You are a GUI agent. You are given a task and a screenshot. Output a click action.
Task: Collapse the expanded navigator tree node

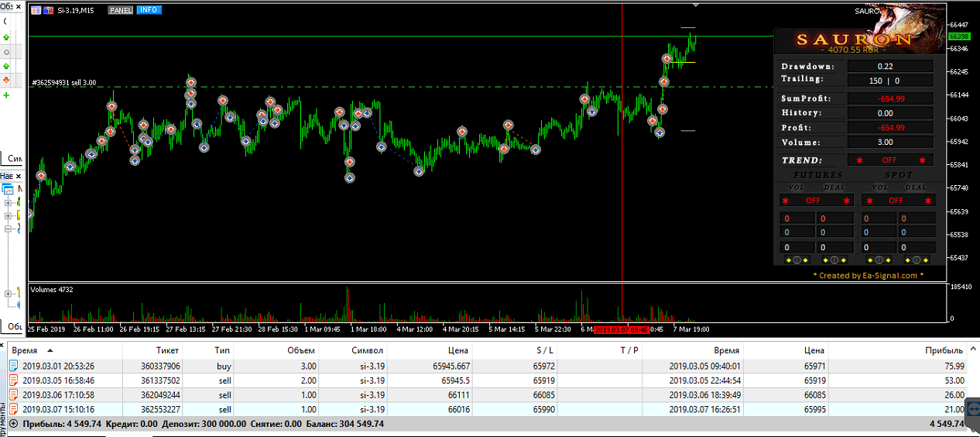pyautogui.click(x=8, y=229)
